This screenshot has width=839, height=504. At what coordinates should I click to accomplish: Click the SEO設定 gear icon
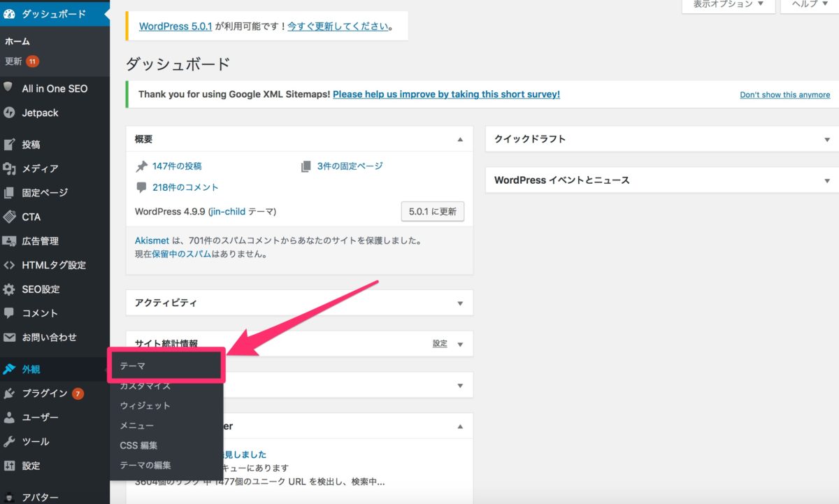(x=9, y=289)
